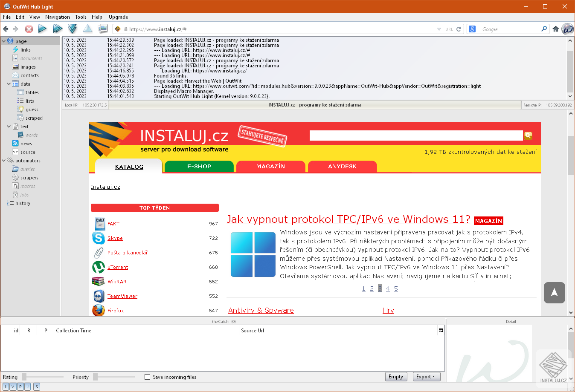
Task: Click the OutWit round logo button at top right
Action: (x=567, y=29)
